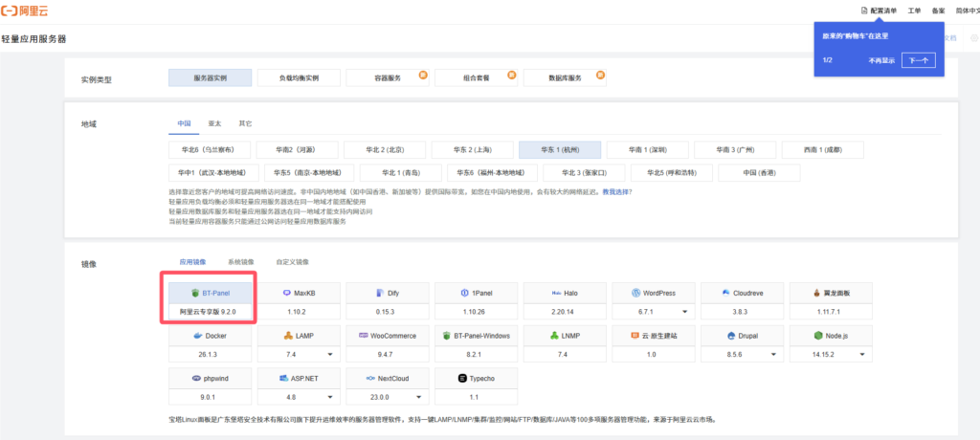980x440 pixels.
Task: Click the WooCommerce version 9.4.7 box
Action: coord(388,354)
